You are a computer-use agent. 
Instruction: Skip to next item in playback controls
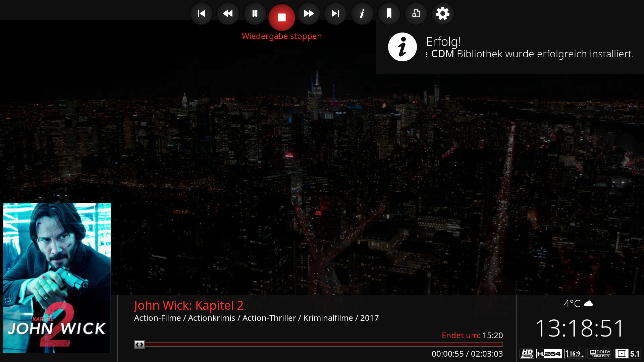(335, 13)
